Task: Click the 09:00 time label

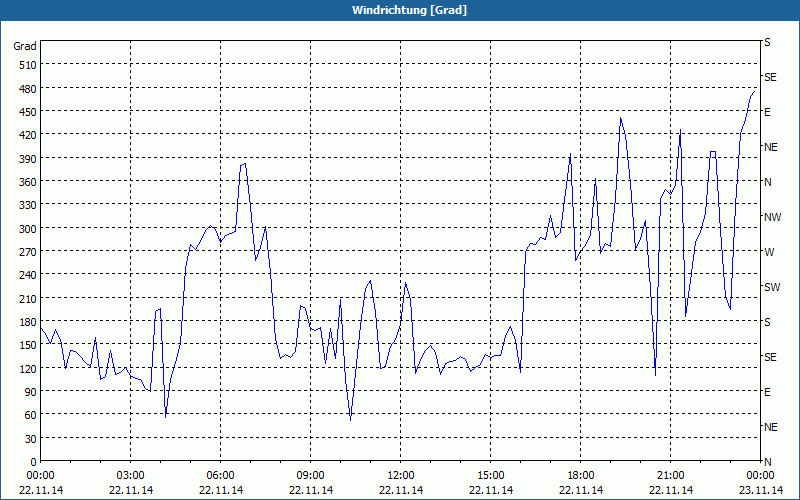Action: click(311, 476)
